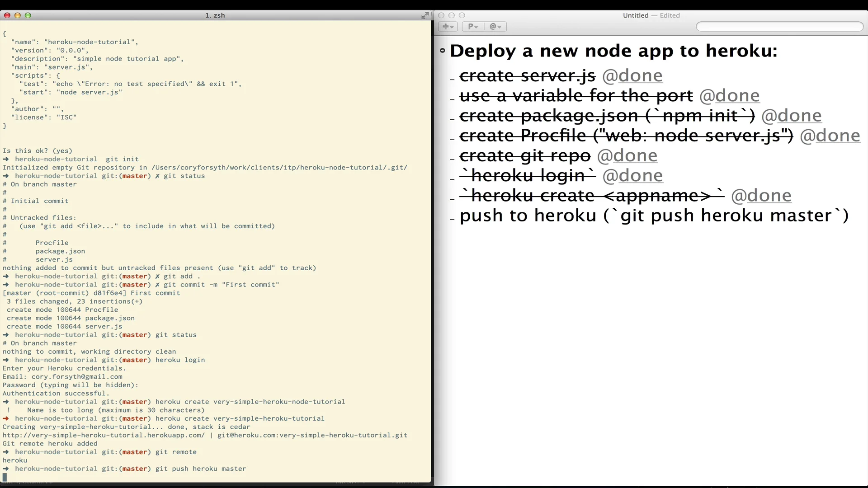The height and width of the screenshot is (488, 868).
Task: Click the dash handle before 'push to heroku'
Action: point(452,219)
